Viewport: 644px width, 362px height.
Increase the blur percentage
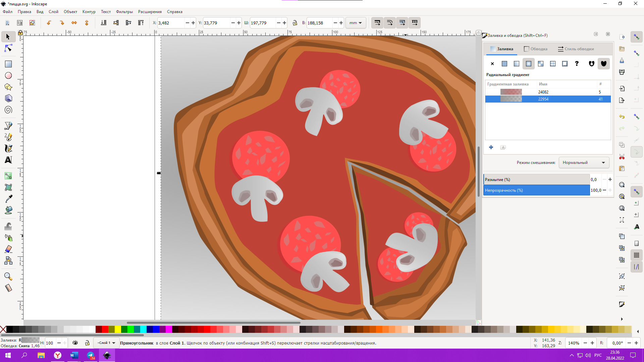(610, 179)
